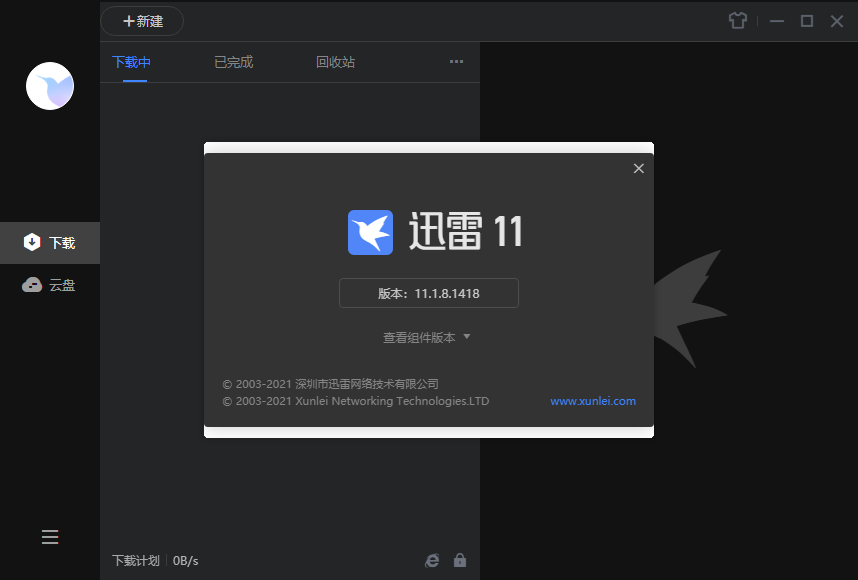The height and width of the screenshot is (580, 858).
Task: Click 下载计划 in the status bar
Action: click(x=136, y=560)
